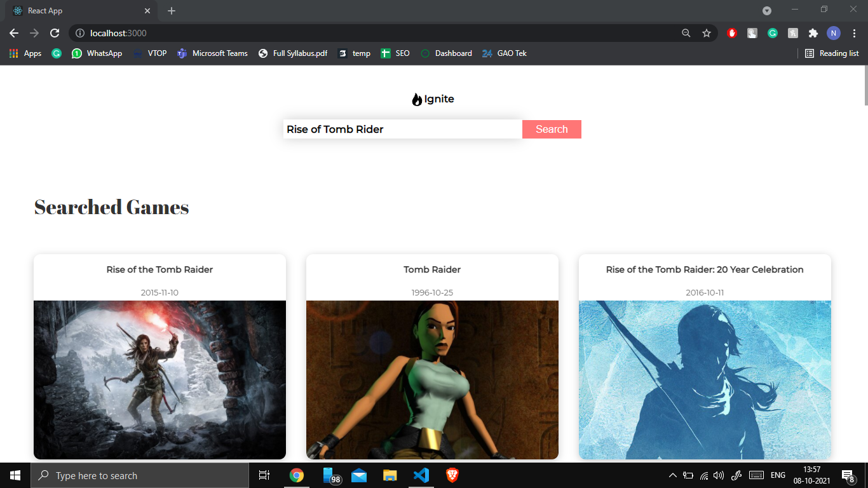This screenshot has width=868, height=488.
Task: Open the notification center icon
Action: pyautogui.click(x=848, y=475)
